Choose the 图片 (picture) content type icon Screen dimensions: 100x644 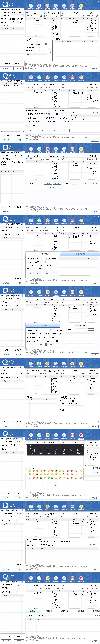pos(41,450)
